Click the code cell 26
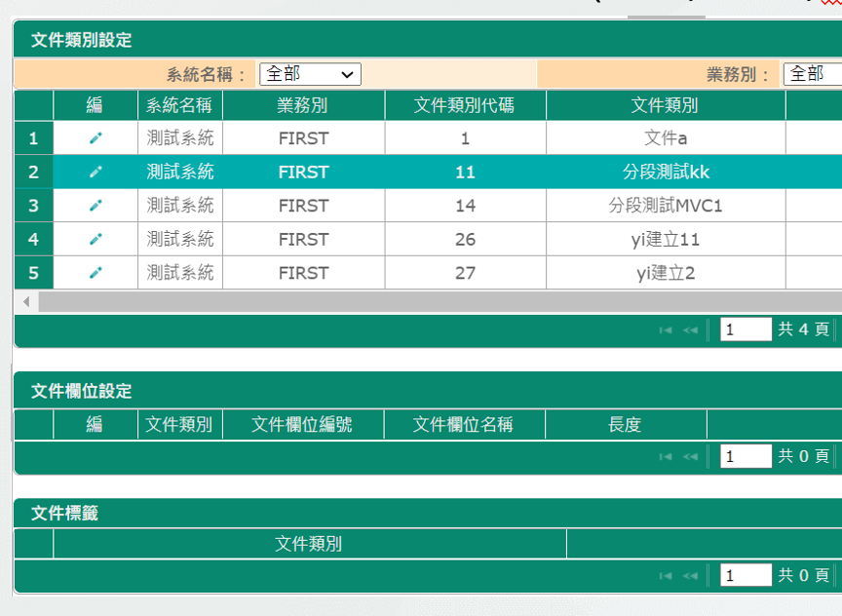 [x=465, y=239]
